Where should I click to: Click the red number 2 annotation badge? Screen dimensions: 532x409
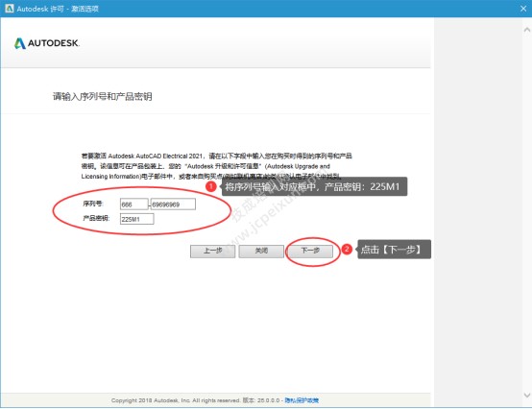pyautogui.click(x=347, y=250)
